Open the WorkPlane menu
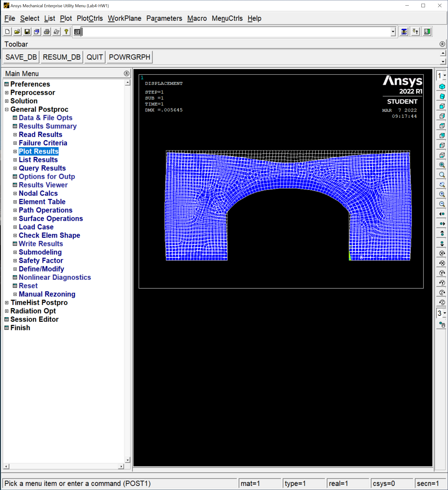Screen dimensions: 448x490 tap(124, 18)
